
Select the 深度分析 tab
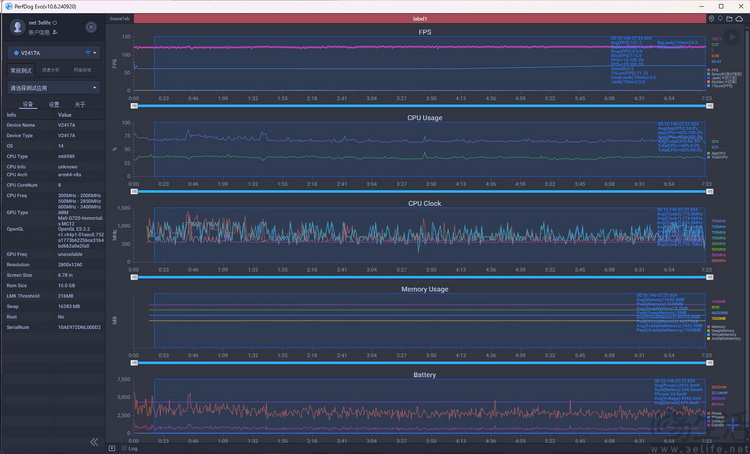51,70
